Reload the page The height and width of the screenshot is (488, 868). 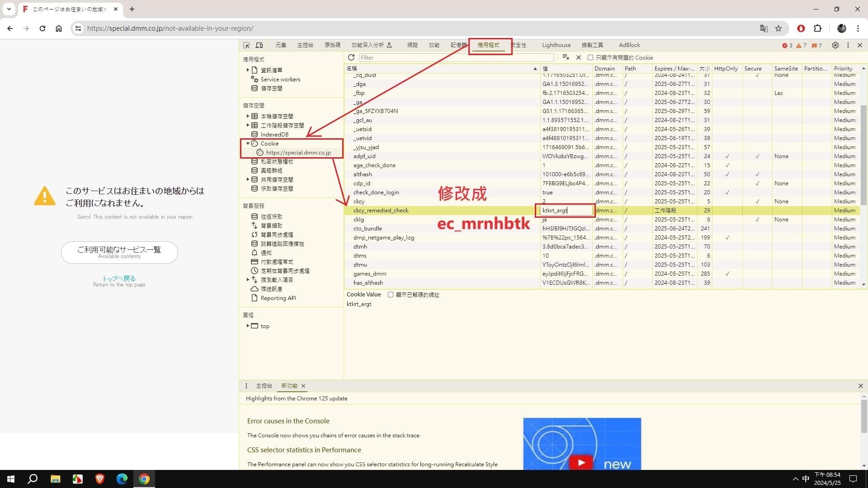coord(42,28)
